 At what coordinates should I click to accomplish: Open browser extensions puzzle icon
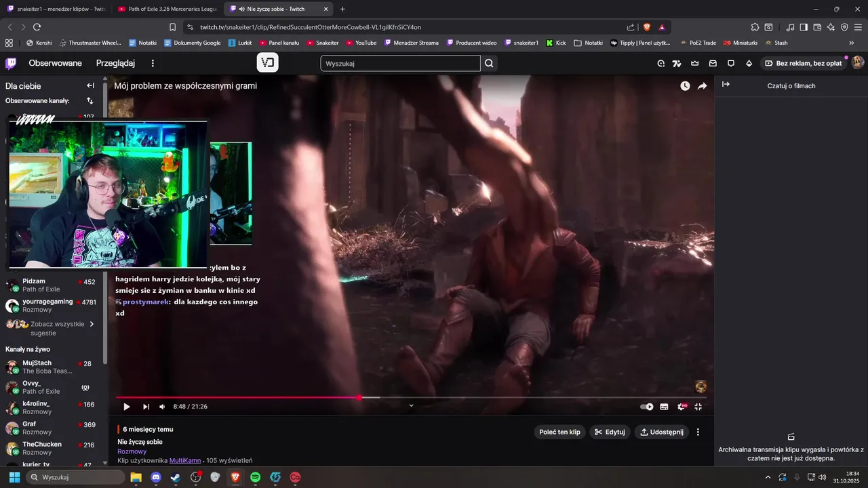(755, 27)
